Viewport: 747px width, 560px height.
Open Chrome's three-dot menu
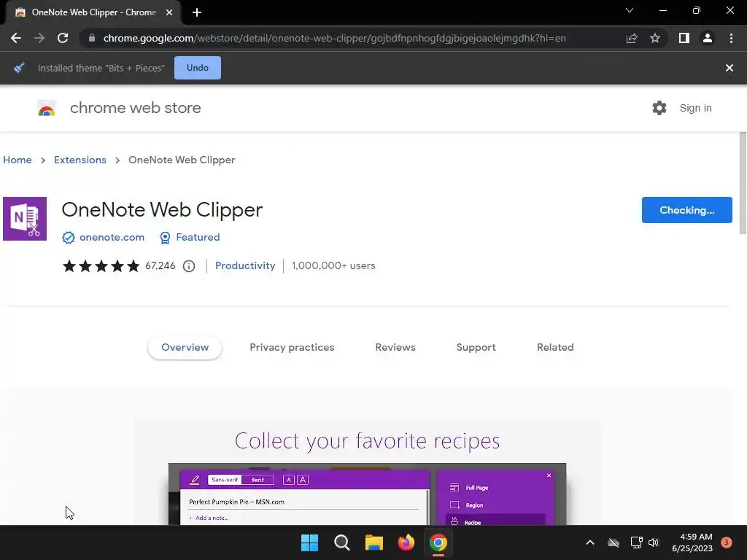[731, 38]
